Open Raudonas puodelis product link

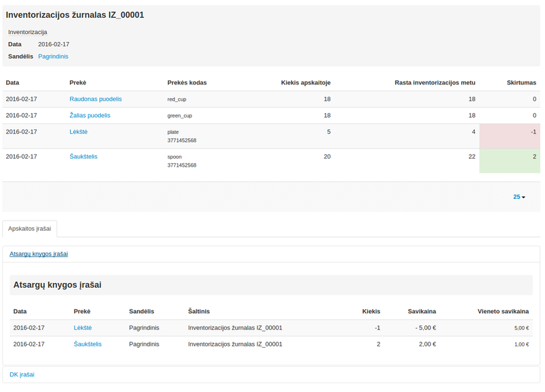click(x=95, y=99)
